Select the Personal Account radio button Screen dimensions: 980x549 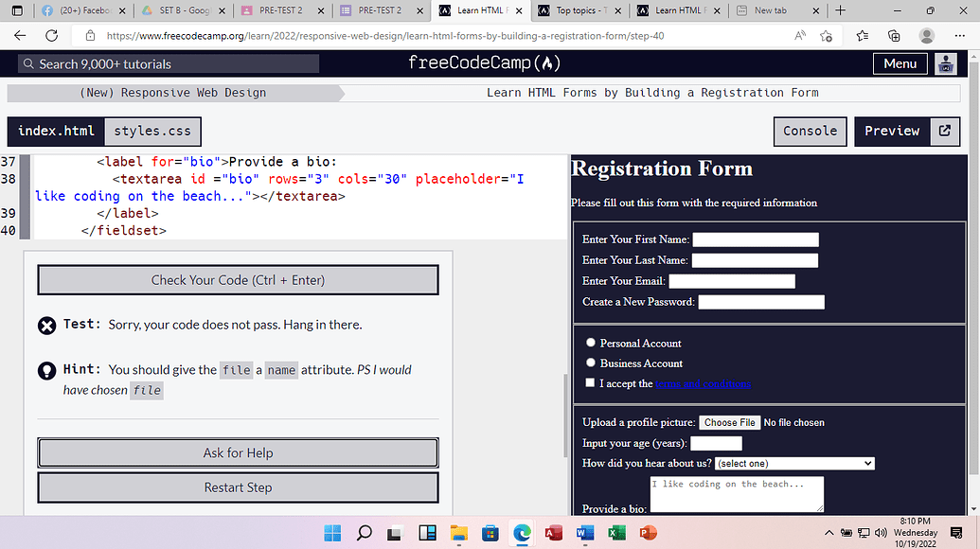point(590,342)
